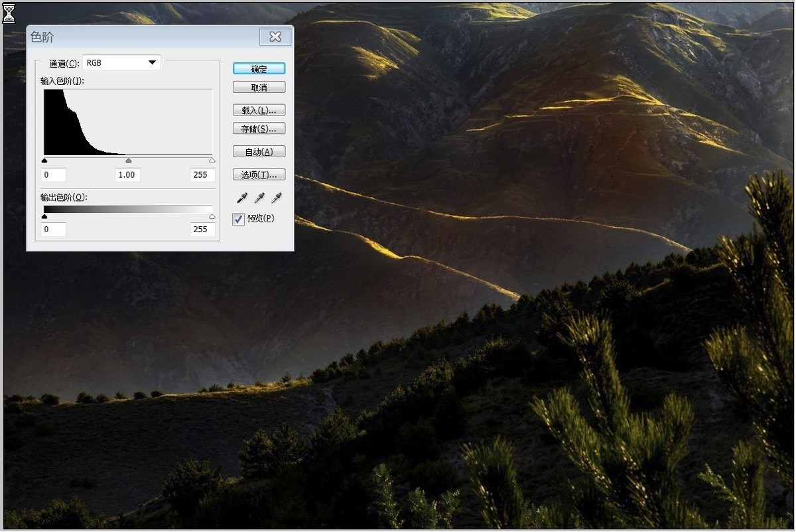Click the output levels gradient bar
This screenshot has width=796, height=532.
pyautogui.click(x=128, y=209)
